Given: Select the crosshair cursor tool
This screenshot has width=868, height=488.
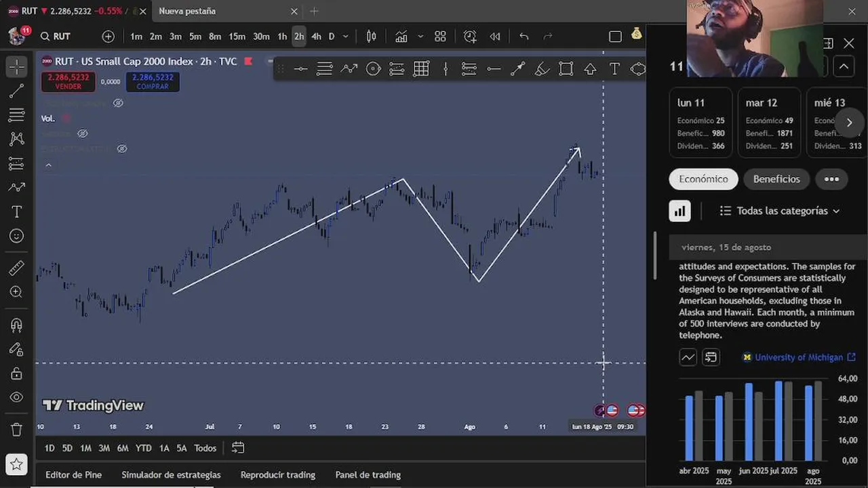Looking at the screenshot, I should tap(17, 66).
